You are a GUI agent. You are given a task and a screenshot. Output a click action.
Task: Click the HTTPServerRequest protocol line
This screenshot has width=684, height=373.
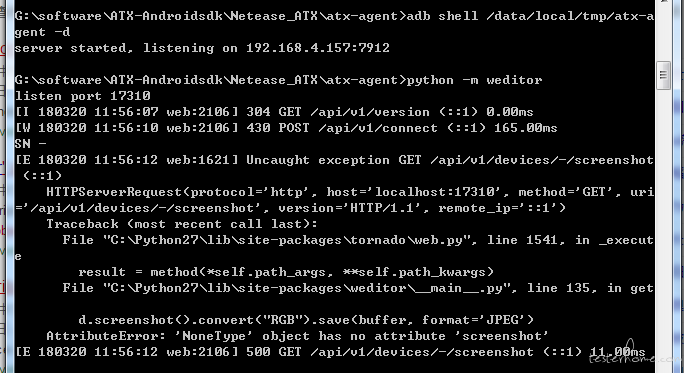(x=350, y=192)
